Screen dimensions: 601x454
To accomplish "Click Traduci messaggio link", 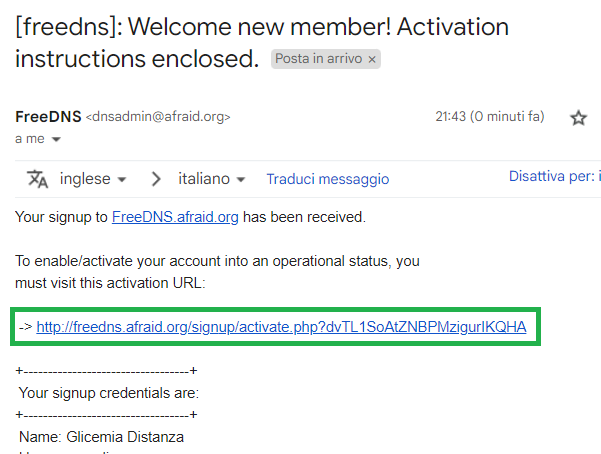I will point(328,179).
